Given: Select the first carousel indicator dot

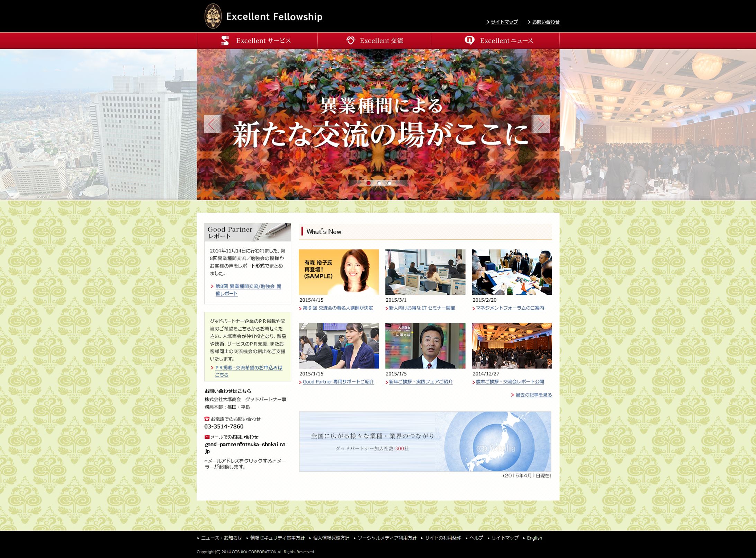Looking at the screenshot, I should point(369,183).
